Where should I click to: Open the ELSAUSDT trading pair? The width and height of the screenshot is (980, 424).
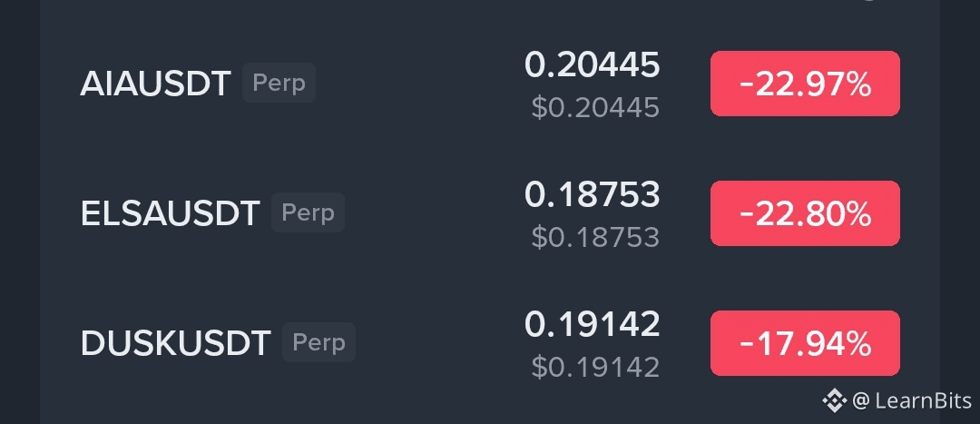click(x=171, y=214)
